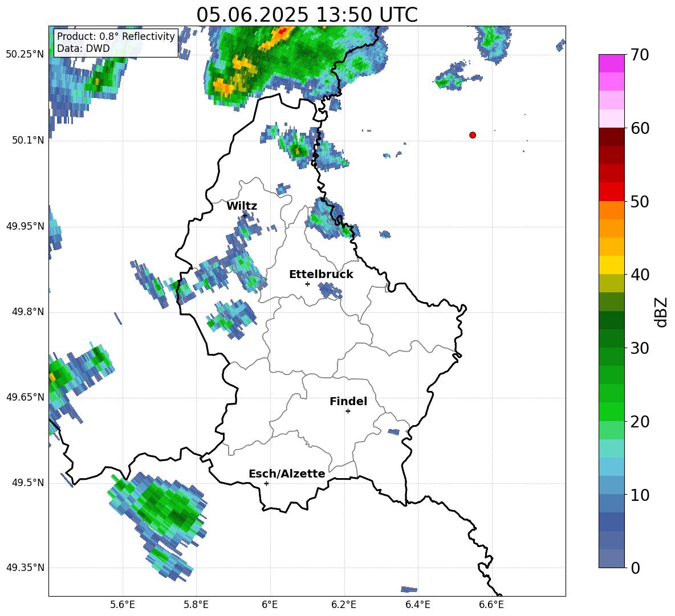Click the yellow colorbar segment at 40
The height and width of the screenshot is (616, 675).
[x=611, y=265]
